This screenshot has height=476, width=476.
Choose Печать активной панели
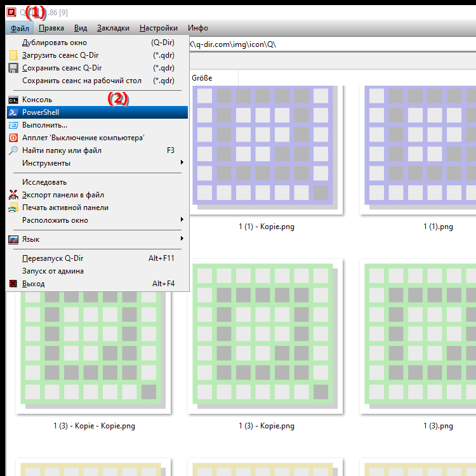[x=98, y=208]
